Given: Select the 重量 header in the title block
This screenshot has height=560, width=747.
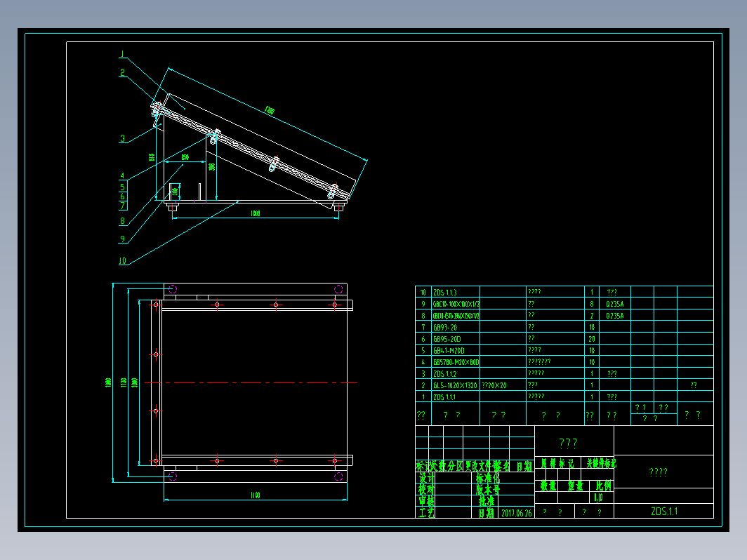Looking at the screenshot, I should 576,486.
